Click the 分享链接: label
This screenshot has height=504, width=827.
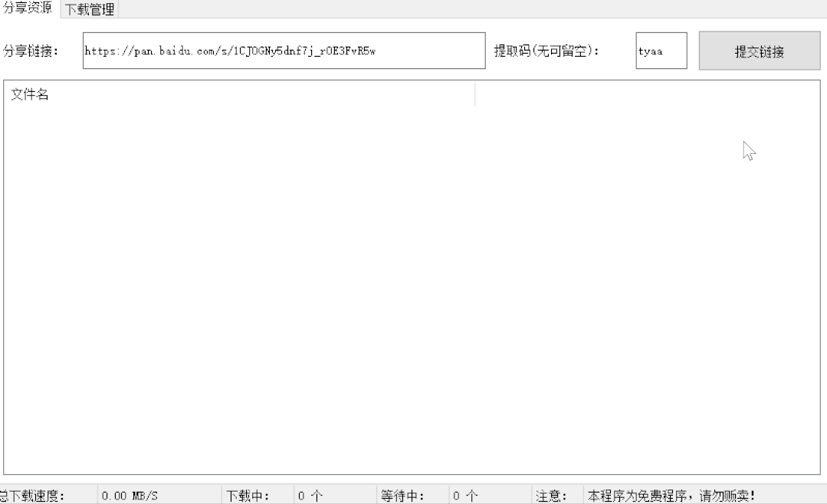31,51
